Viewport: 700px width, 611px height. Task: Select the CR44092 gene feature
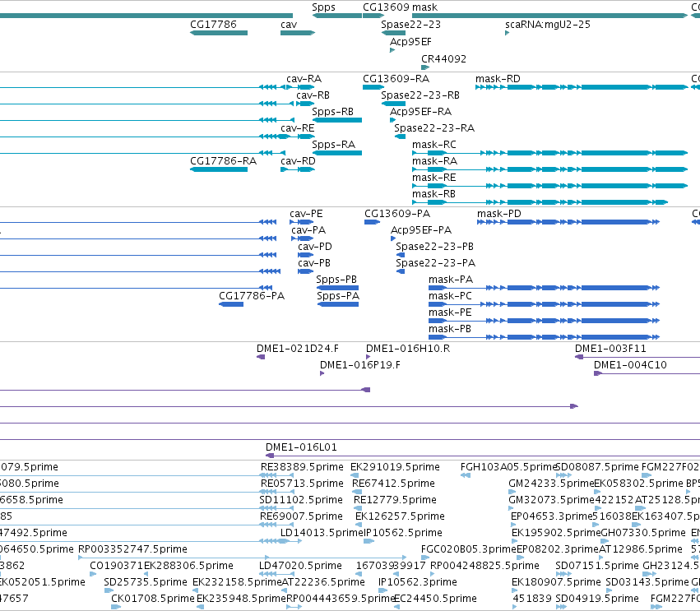coord(425,67)
